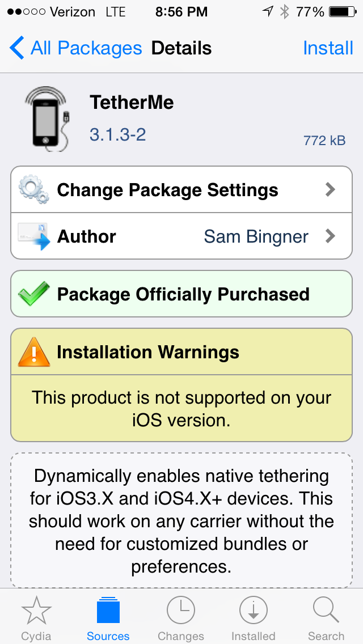Open author Sam Bingner's name

[256, 236]
